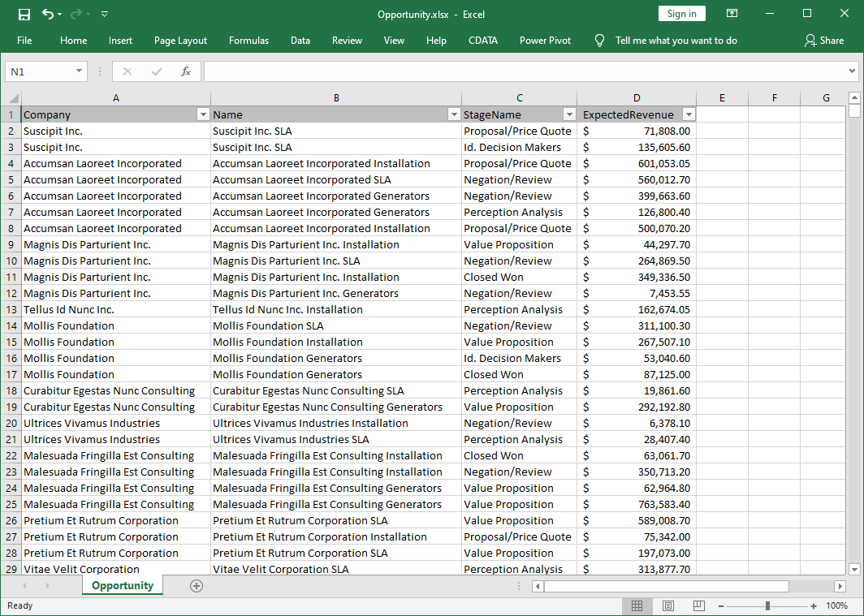The width and height of the screenshot is (864, 616).
Task: Expand the Name Box dropdown arrow
Action: point(79,71)
